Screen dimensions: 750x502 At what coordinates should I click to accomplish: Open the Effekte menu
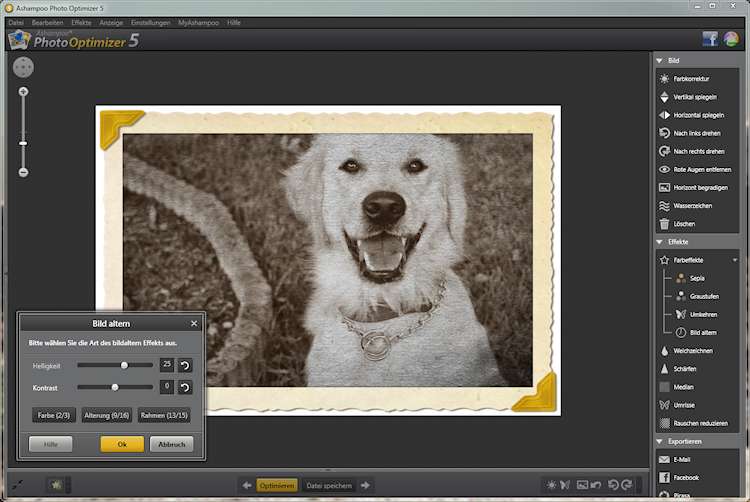tap(81, 22)
